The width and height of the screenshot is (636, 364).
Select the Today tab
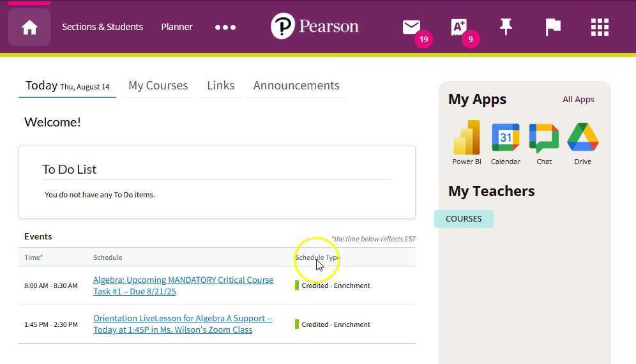pos(67,86)
